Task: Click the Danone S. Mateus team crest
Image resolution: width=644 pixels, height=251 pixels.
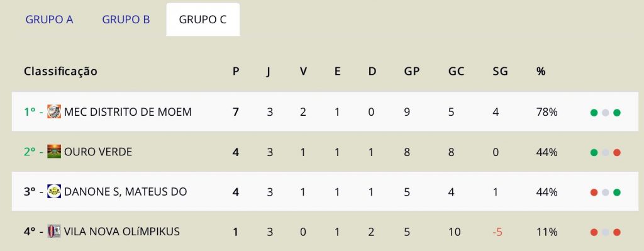Action: coord(54,191)
